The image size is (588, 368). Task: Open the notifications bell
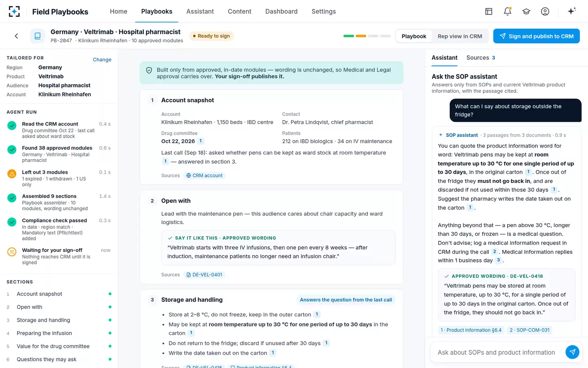(x=508, y=11)
